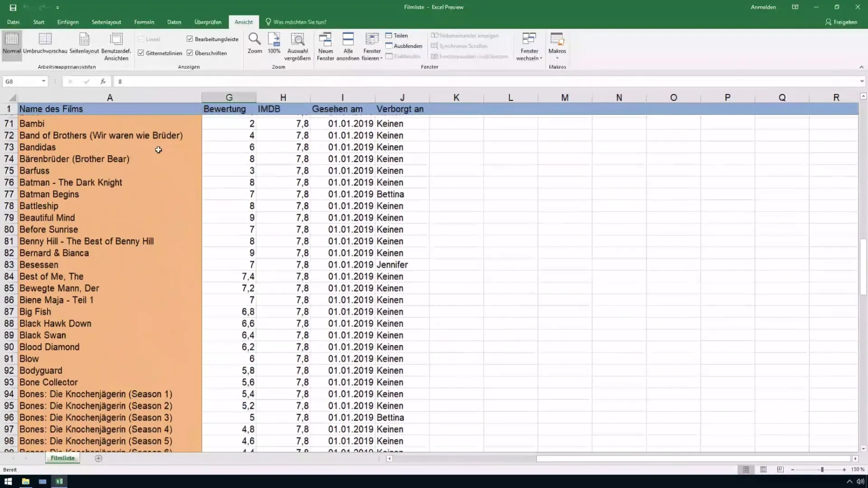Expand the formula bar
The height and width of the screenshot is (488, 868).
[862, 81]
